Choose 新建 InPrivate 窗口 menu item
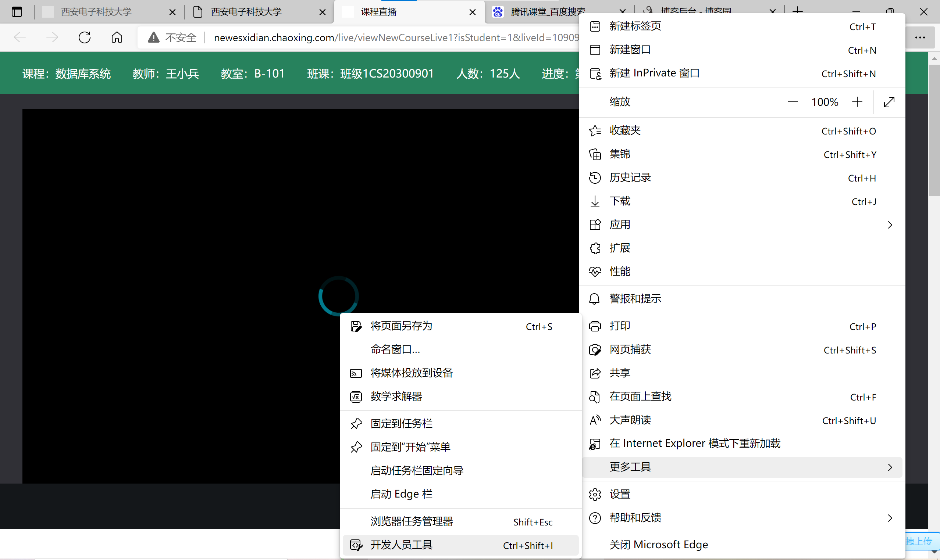This screenshot has height=560, width=940. coord(654,73)
